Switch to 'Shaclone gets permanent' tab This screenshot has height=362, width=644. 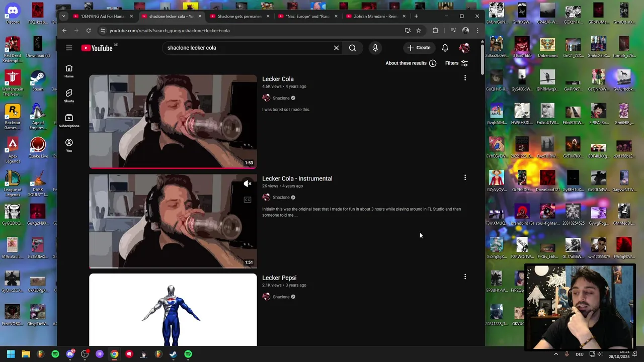click(239, 16)
